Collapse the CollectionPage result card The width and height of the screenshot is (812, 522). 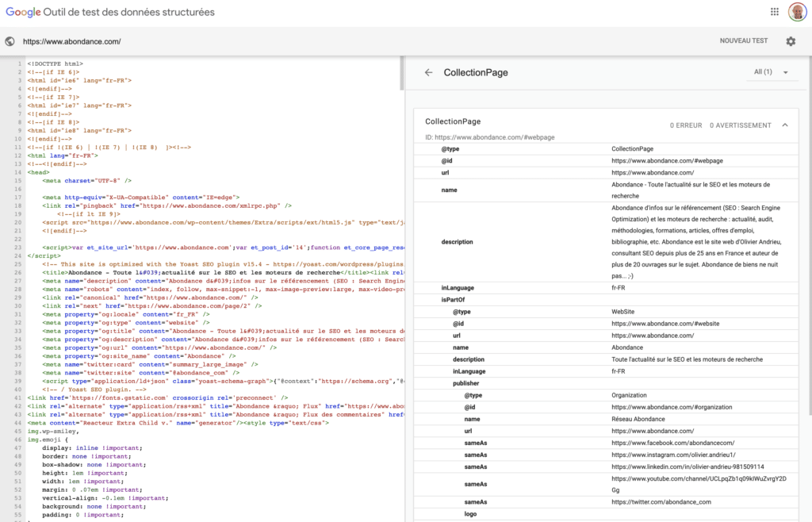pyautogui.click(x=785, y=125)
